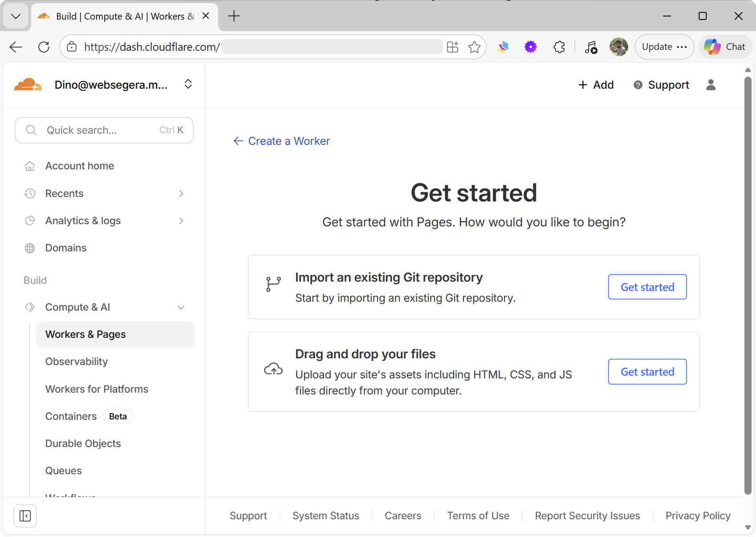Open the account profile icon top right
The width and height of the screenshot is (756, 537).
point(711,85)
